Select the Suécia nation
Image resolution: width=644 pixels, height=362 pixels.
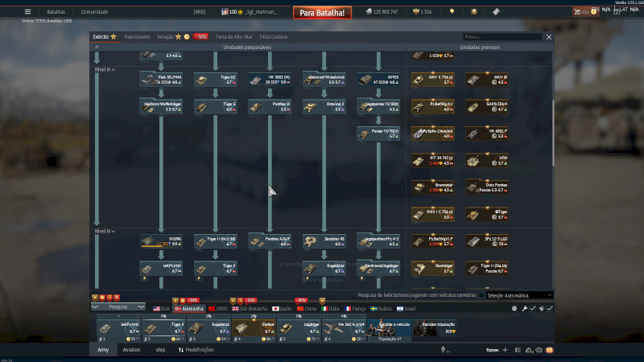click(381, 309)
